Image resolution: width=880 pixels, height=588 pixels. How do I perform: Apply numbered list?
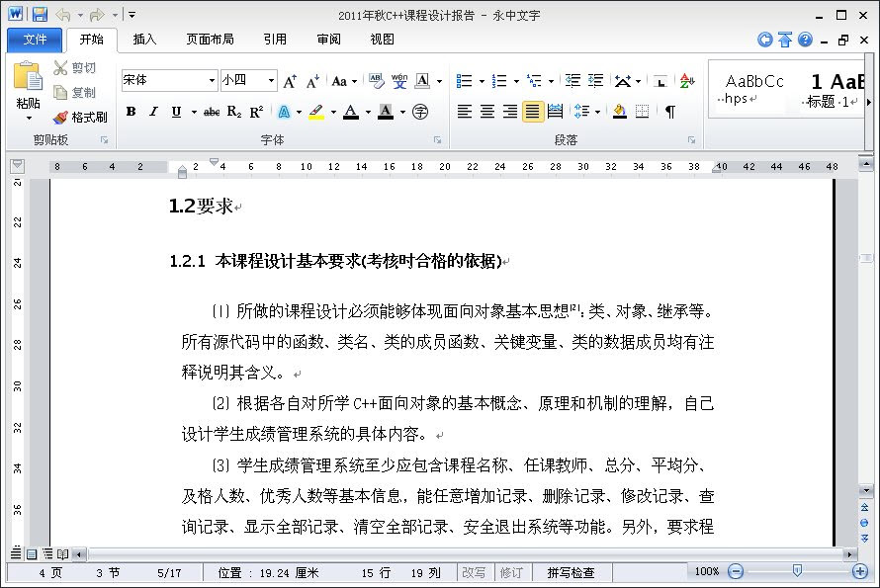pyautogui.click(x=499, y=81)
